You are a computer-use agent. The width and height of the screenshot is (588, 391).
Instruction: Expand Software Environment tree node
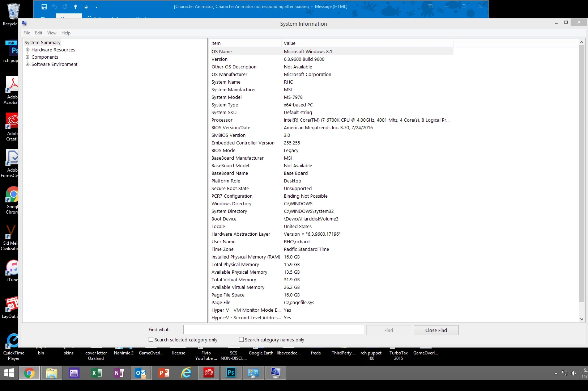pyautogui.click(x=27, y=64)
